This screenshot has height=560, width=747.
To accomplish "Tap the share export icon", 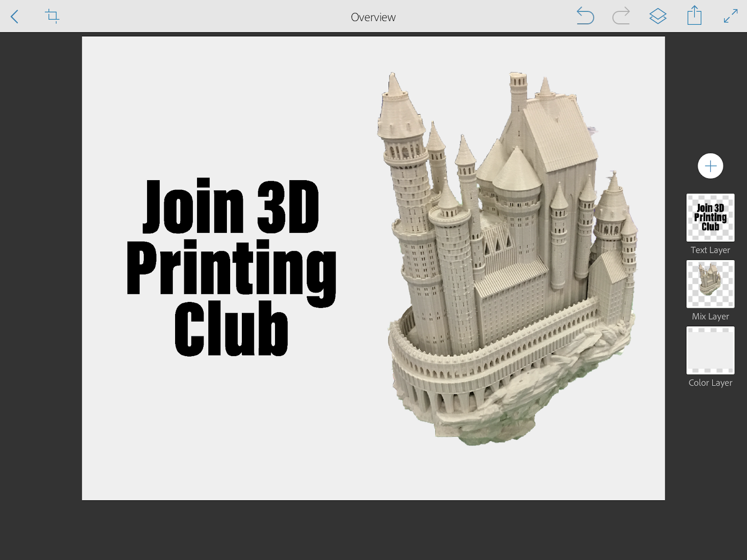I will (694, 15).
